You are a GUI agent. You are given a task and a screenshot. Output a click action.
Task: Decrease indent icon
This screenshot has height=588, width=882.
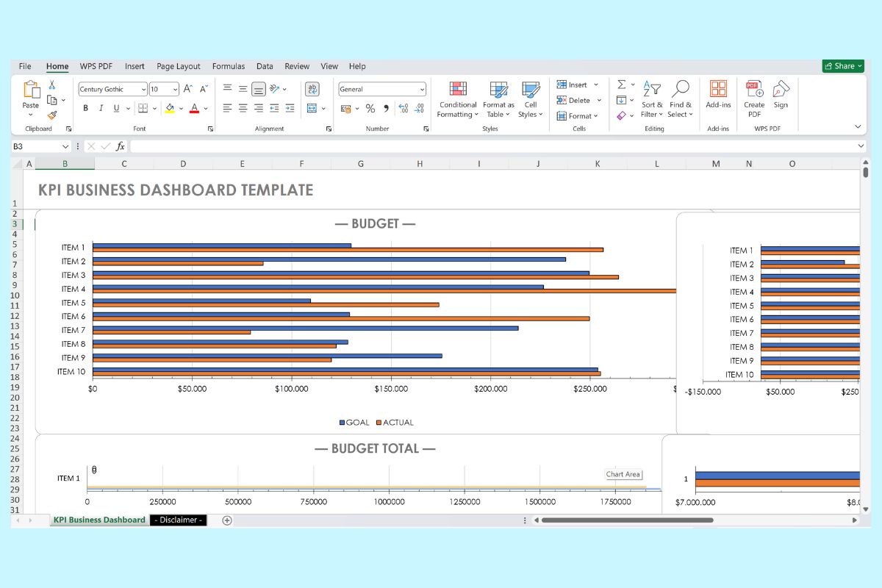click(x=275, y=108)
